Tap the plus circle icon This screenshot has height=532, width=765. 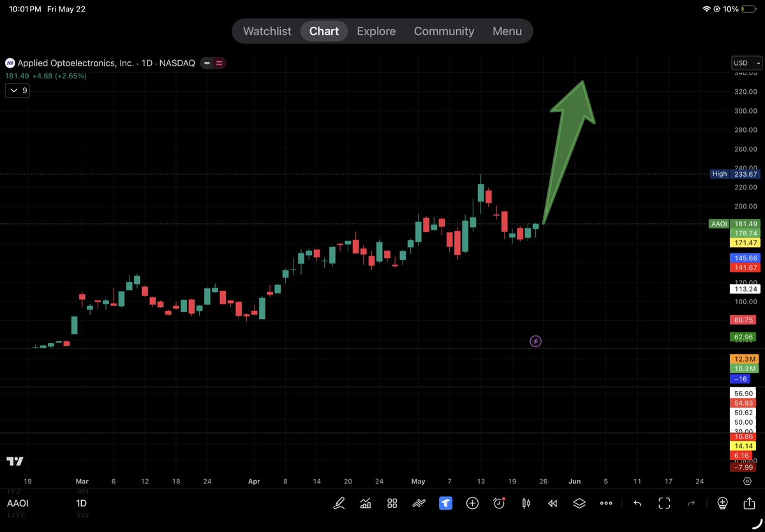click(472, 503)
